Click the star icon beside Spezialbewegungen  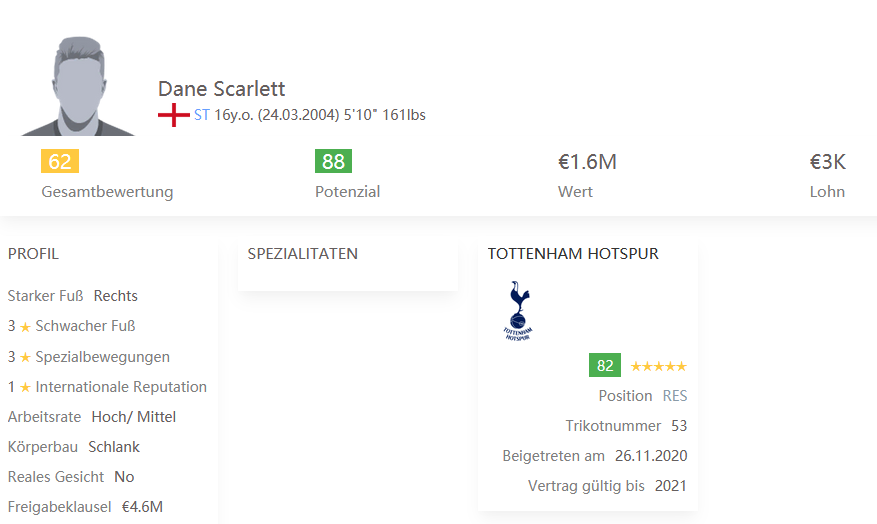click(x=25, y=357)
